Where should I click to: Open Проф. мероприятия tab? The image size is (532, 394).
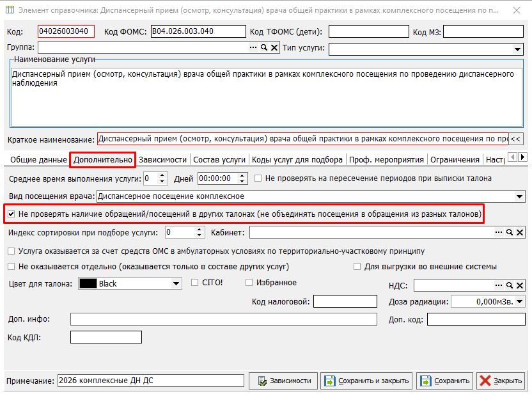point(386,160)
